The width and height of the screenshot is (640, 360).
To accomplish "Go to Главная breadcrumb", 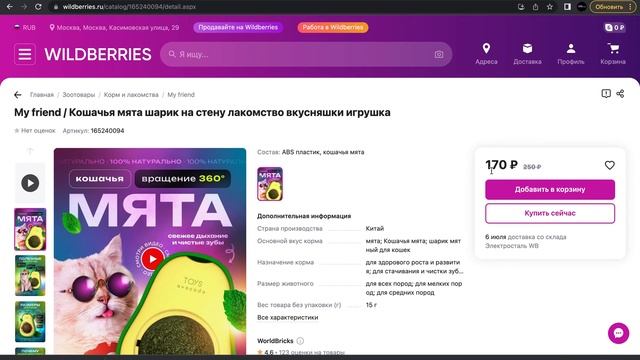I will pyautogui.click(x=42, y=95).
